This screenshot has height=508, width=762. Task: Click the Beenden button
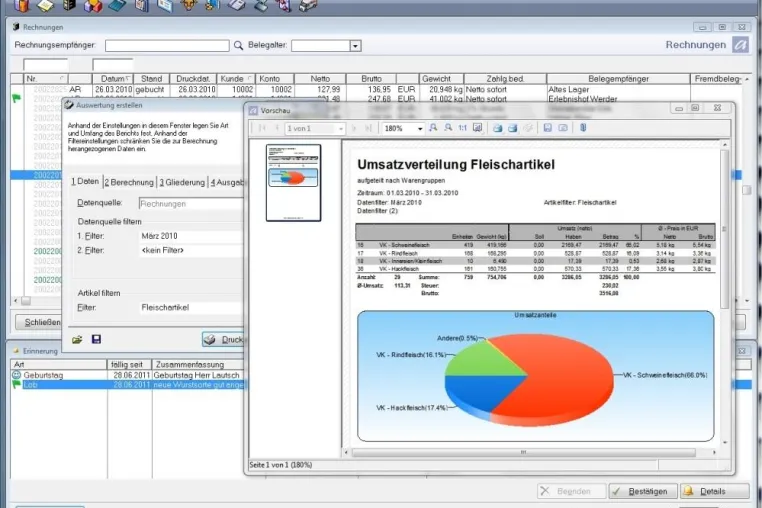572,491
